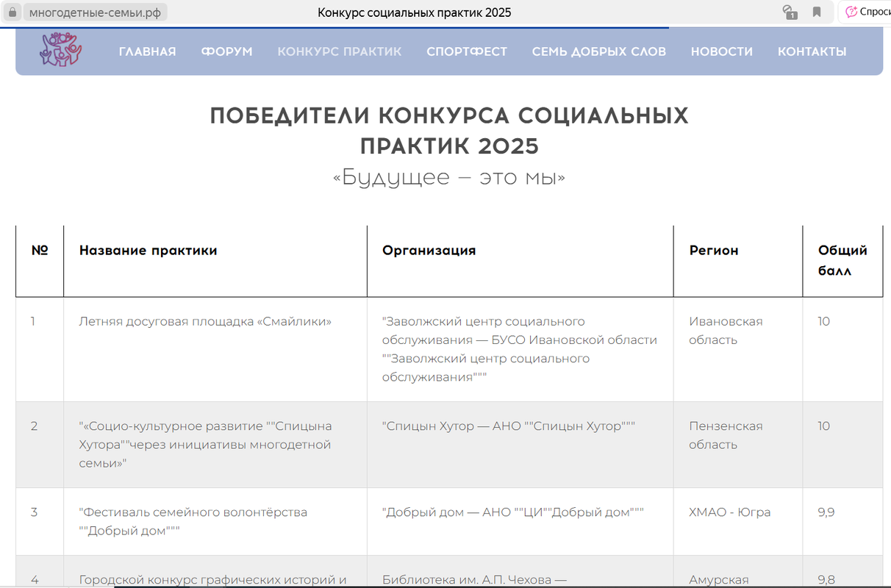The image size is (891, 588).
Task: Click the Название практики column header
Action: click(148, 251)
